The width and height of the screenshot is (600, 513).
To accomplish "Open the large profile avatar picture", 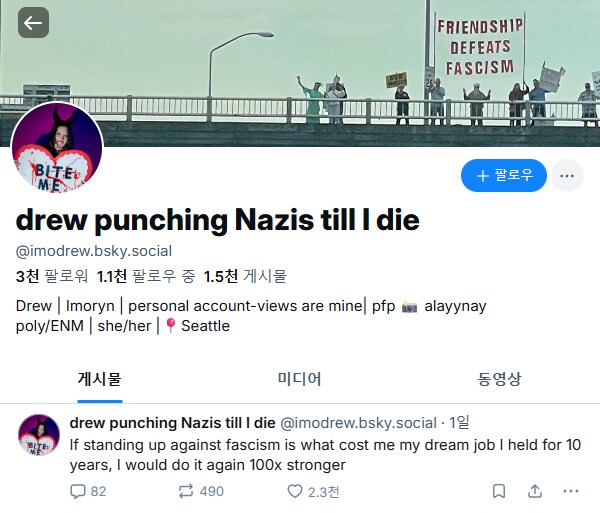I will [x=56, y=147].
